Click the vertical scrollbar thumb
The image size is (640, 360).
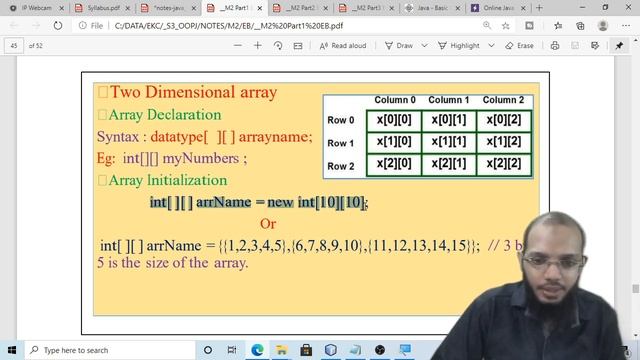(x=636, y=289)
